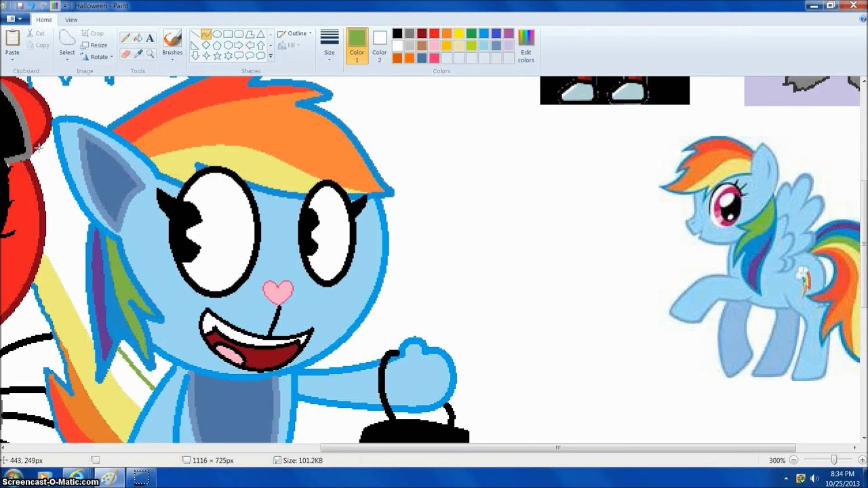Expand the Paste options arrow
The height and width of the screenshot is (488, 868).
[x=12, y=59]
